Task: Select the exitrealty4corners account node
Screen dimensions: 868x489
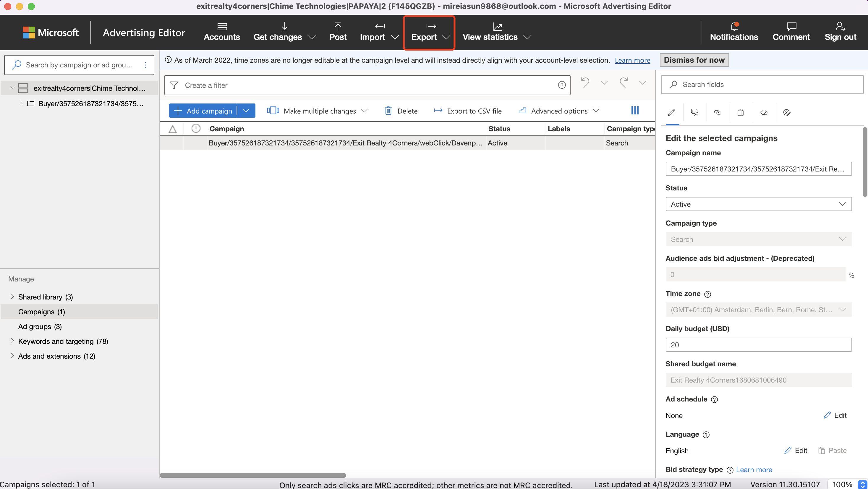Action: point(89,88)
